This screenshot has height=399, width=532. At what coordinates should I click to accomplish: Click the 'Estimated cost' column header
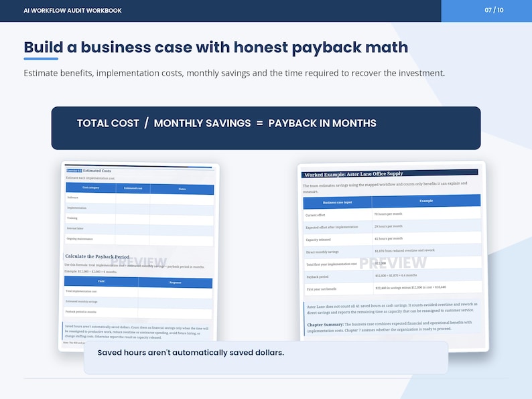click(133, 188)
